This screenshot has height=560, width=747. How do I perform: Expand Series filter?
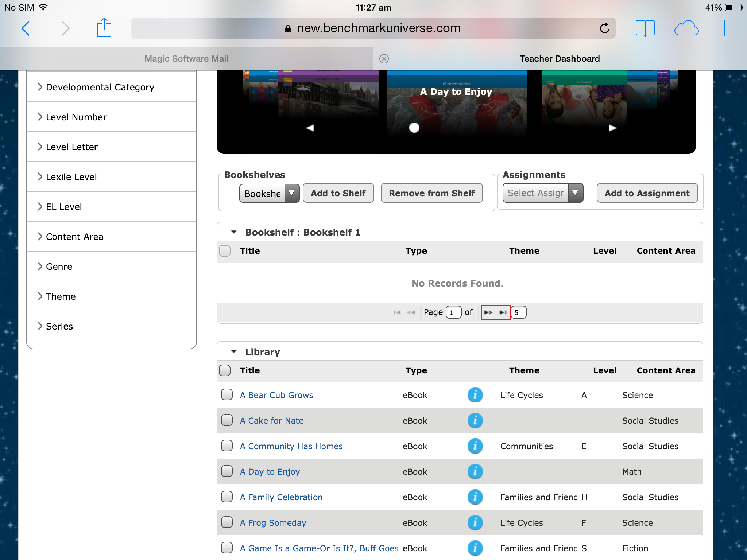(x=111, y=326)
